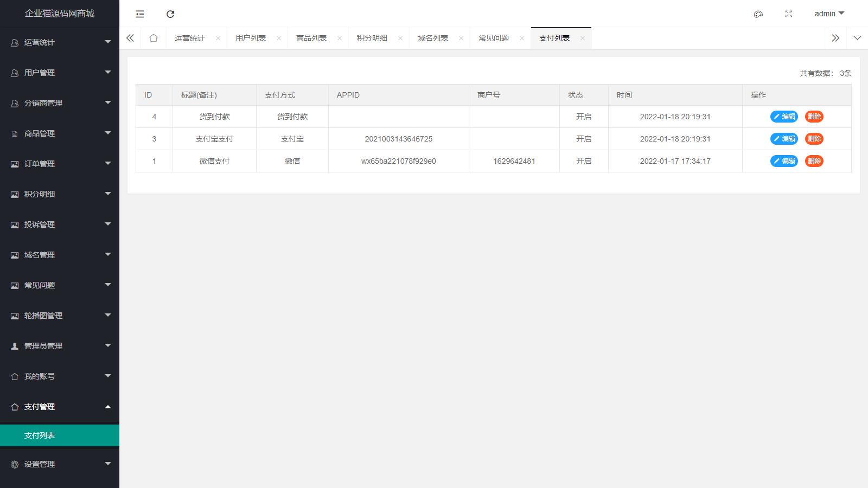868x488 pixels.
Task: Edit the 微信支付 payment entry
Action: tap(784, 161)
